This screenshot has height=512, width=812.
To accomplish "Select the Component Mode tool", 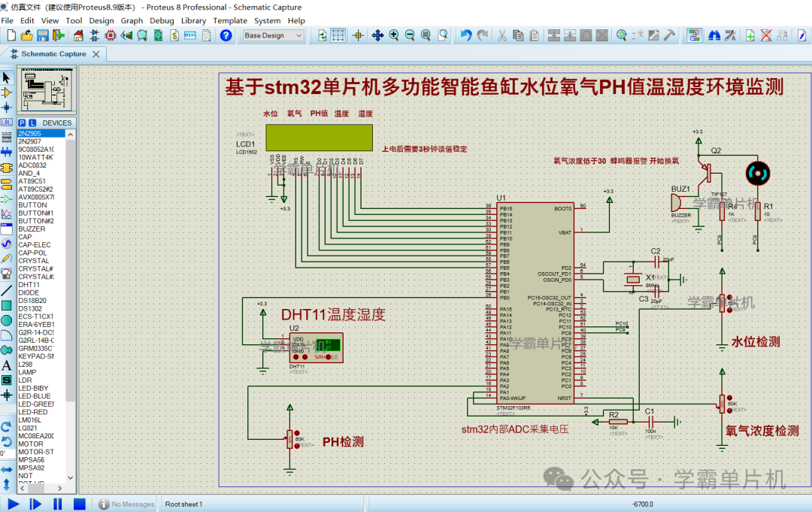I will (x=6, y=92).
